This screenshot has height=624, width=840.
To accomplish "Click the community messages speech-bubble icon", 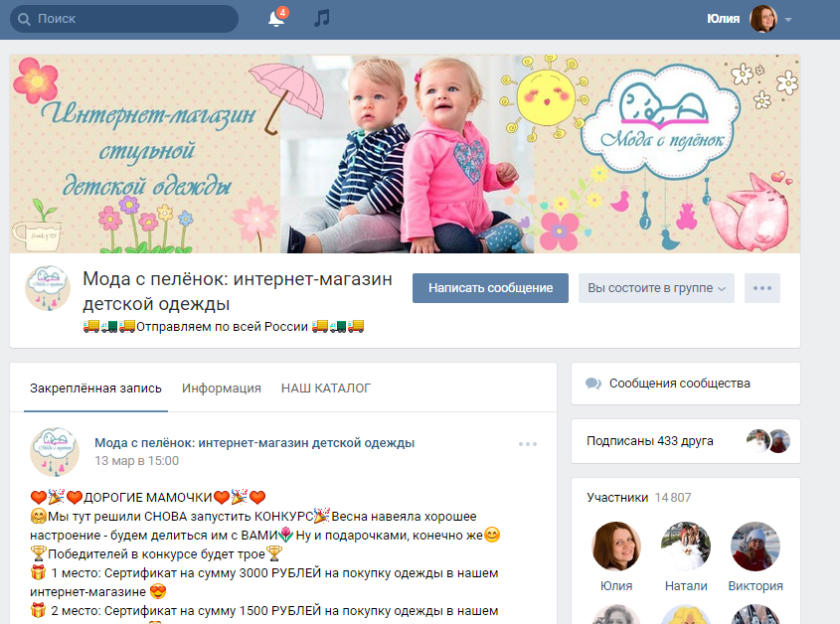I will 593,384.
